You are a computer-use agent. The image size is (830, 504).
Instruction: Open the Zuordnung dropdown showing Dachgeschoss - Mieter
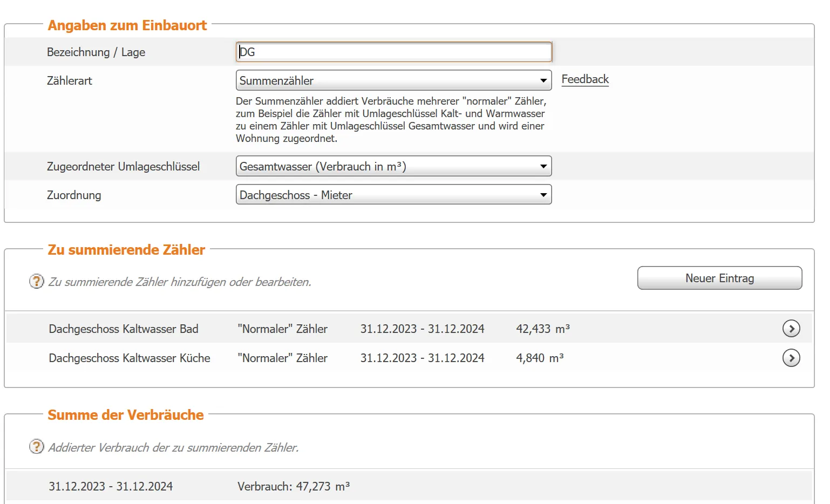(x=393, y=195)
